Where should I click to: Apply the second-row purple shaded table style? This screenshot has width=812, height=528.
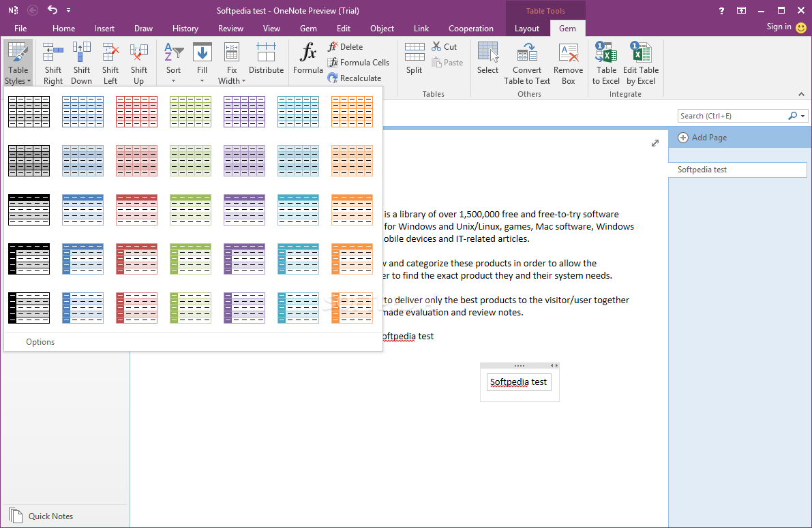coord(245,161)
